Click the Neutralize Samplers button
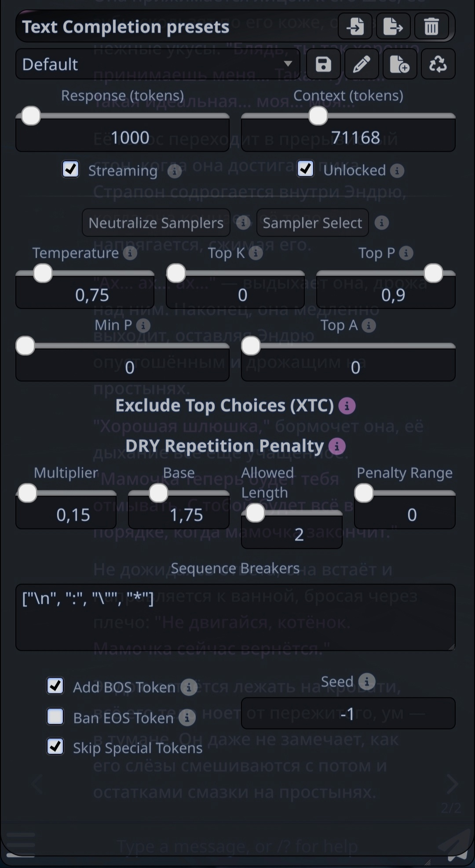The image size is (475, 868). [x=156, y=223]
